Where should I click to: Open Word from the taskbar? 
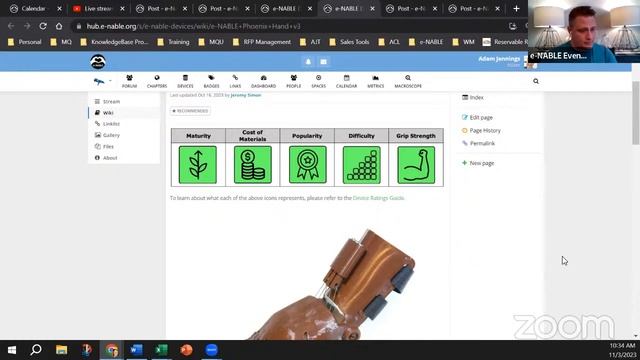pos(136,350)
